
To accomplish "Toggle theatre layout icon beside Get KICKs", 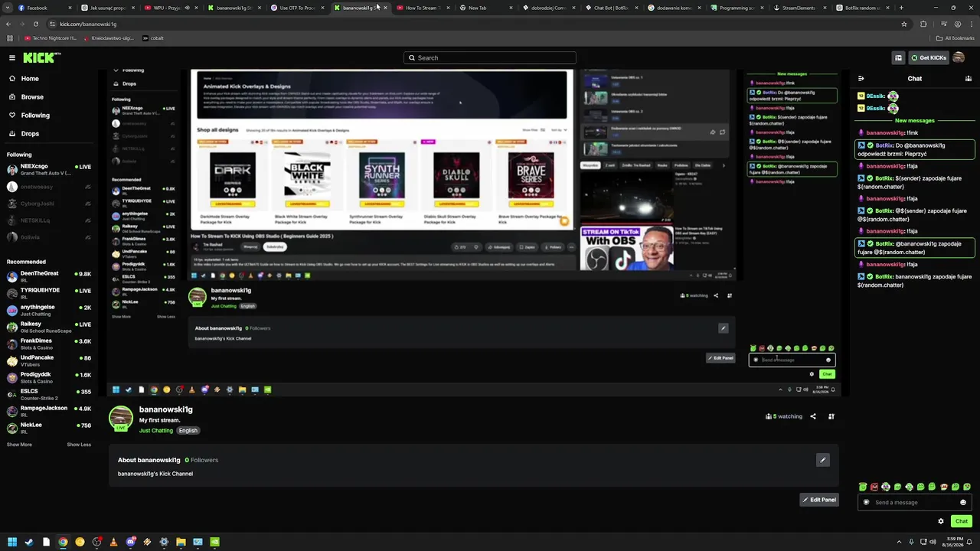I will 898,57.
